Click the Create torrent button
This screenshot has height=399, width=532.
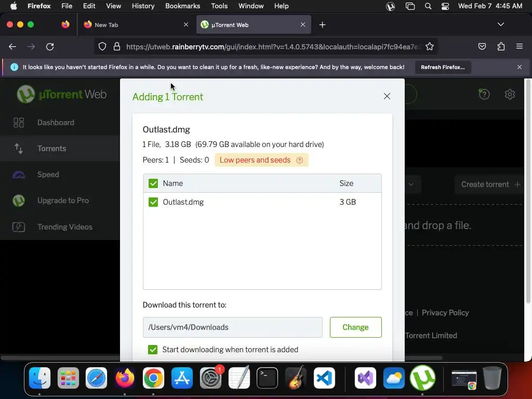pyautogui.click(x=489, y=184)
